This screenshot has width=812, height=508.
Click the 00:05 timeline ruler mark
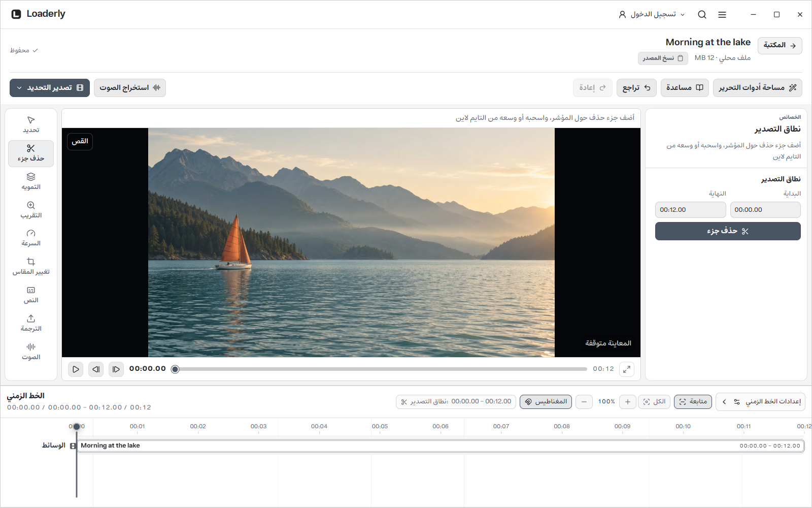380,427
